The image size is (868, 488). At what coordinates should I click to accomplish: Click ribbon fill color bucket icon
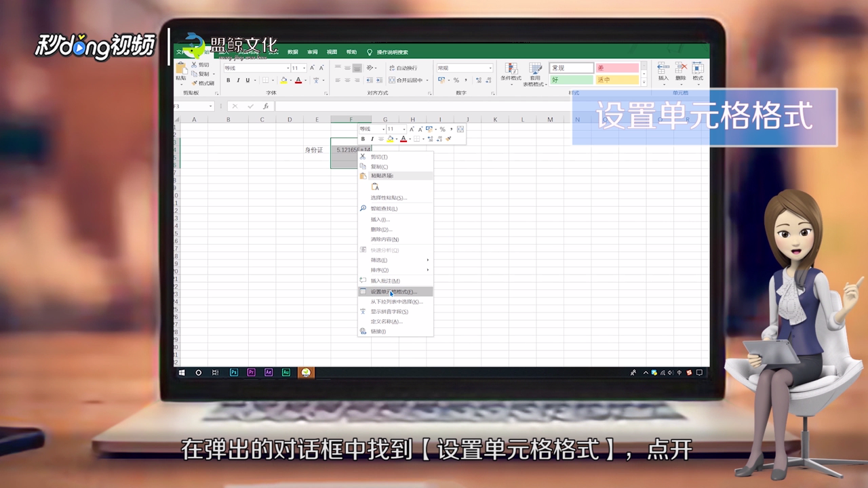pos(284,80)
